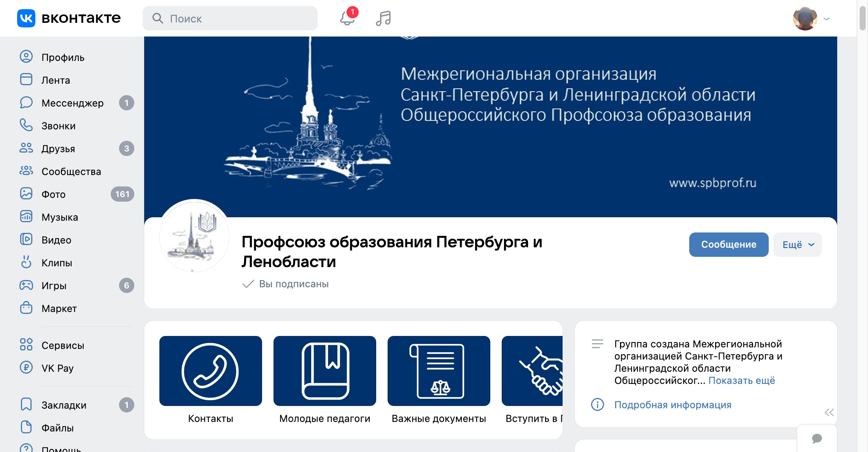This screenshot has width=868, height=452.
Task: Click the Calls phone icon in sidebar
Action: click(x=26, y=125)
